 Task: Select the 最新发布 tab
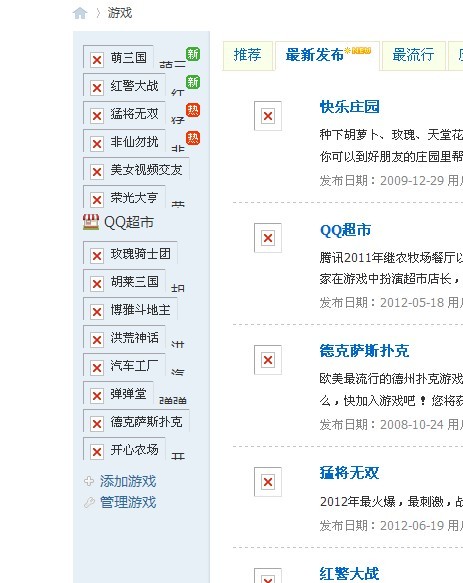point(327,55)
